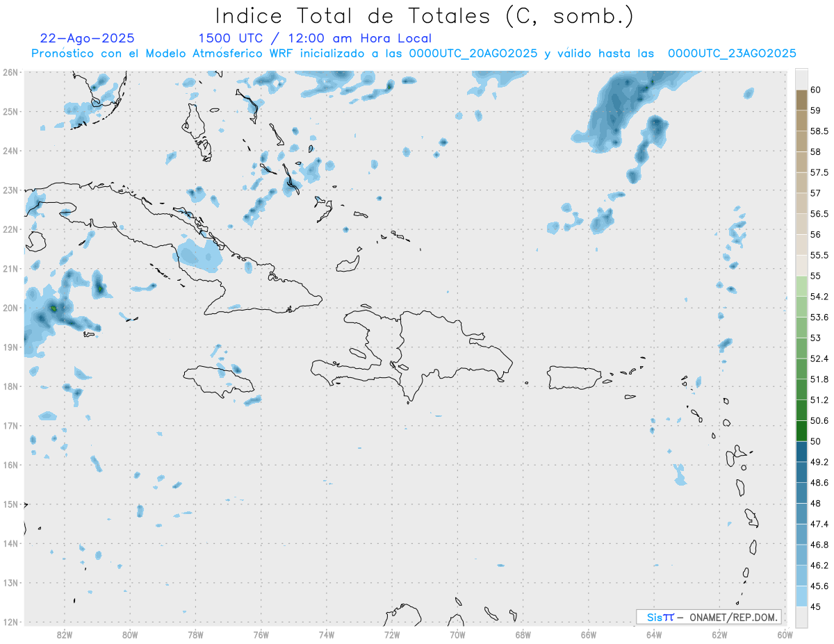Click the colorbar label 56.5
This screenshot has height=644, width=834.
[819, 214]
